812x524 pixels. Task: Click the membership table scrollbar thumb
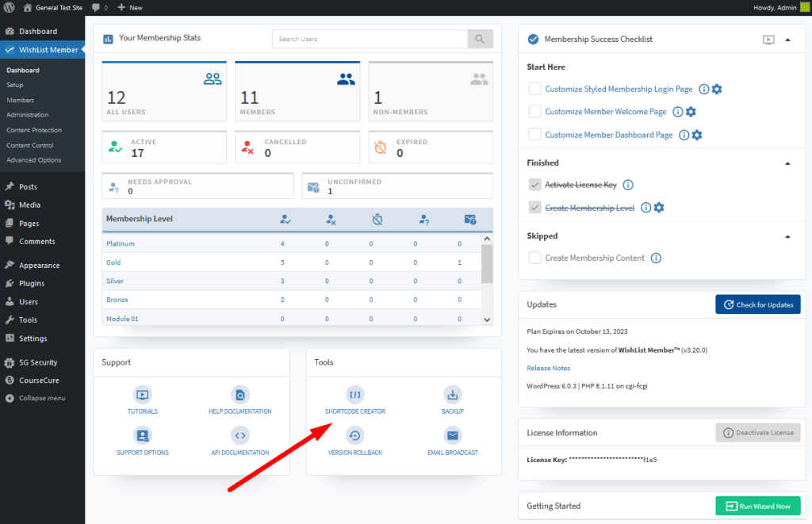(487, 264)
